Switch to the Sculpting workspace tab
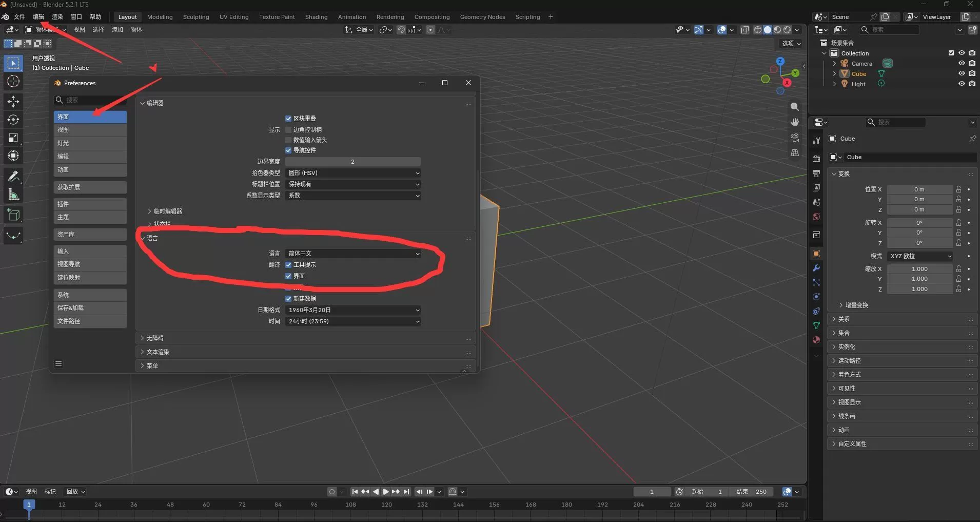 [196, 17]
